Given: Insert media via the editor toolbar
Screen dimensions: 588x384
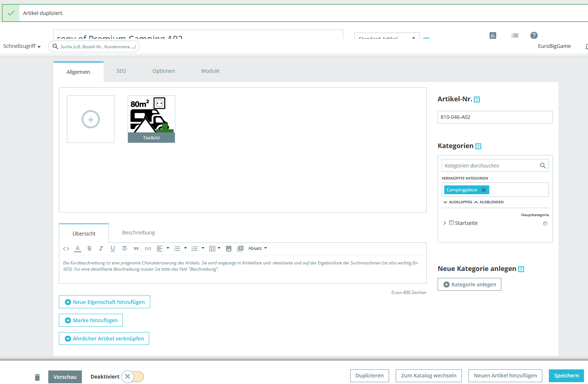Looking at the screenshot, I should pos(240,249).
